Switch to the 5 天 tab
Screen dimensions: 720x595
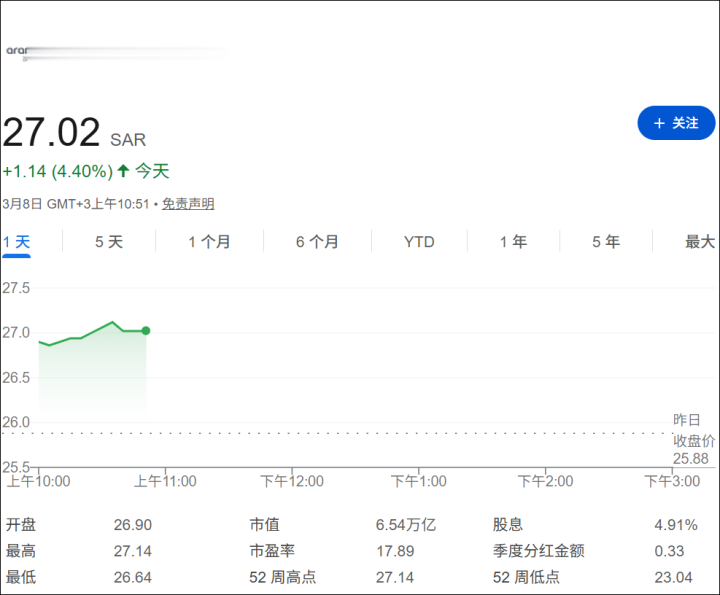click(x=109, y=242)
